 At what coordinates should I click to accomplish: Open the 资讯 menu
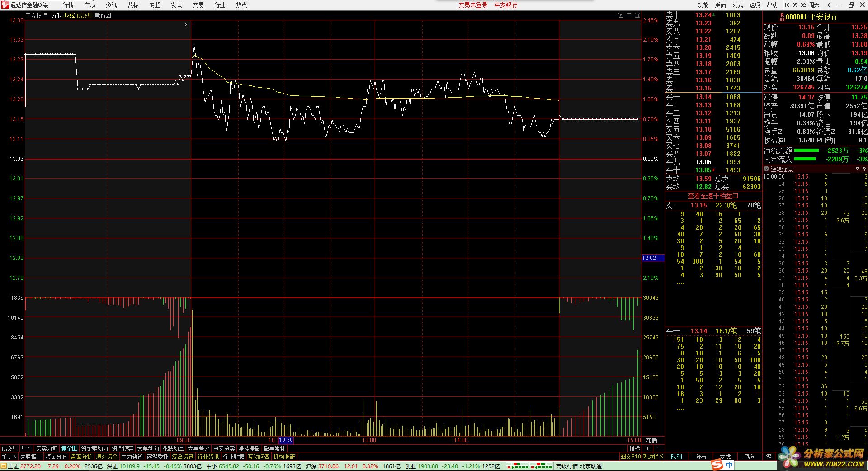tap(111, 5)
